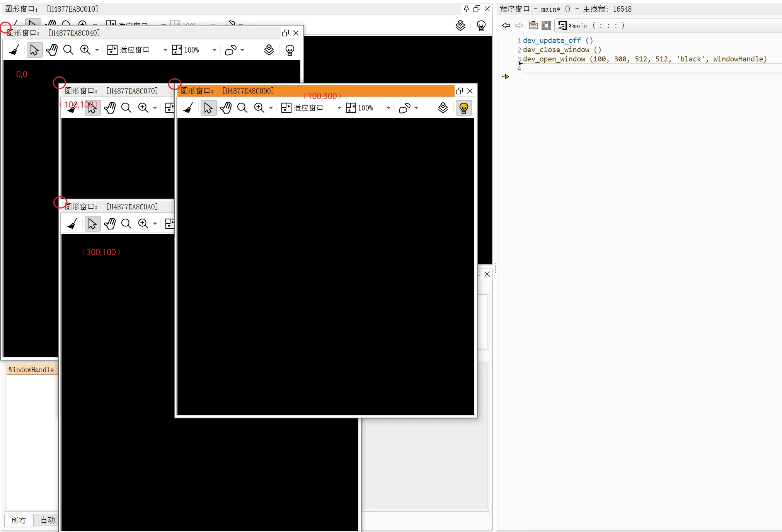Switch to 所有 variables tab
Image resolution: width=782 pixels, height=532 pixels.
[18, 520]
